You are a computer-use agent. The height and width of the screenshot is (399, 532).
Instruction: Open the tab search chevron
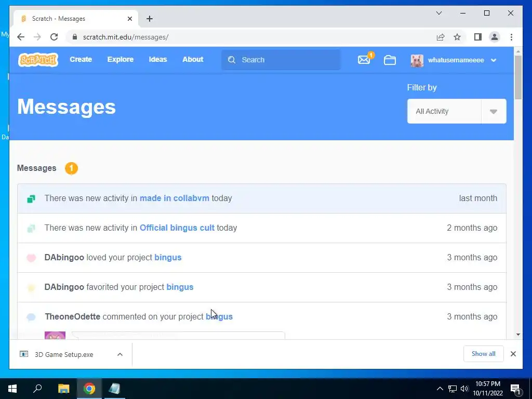tap(439, 13)
